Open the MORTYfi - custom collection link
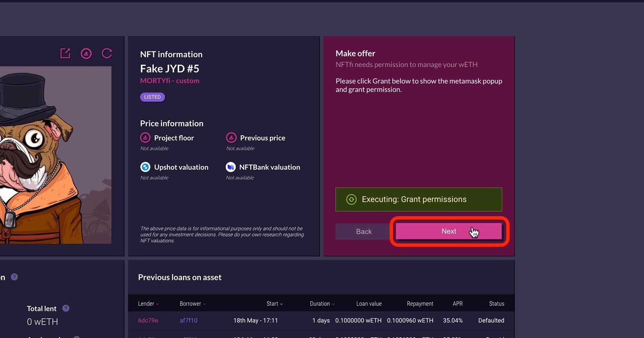 tap(170, 80)
